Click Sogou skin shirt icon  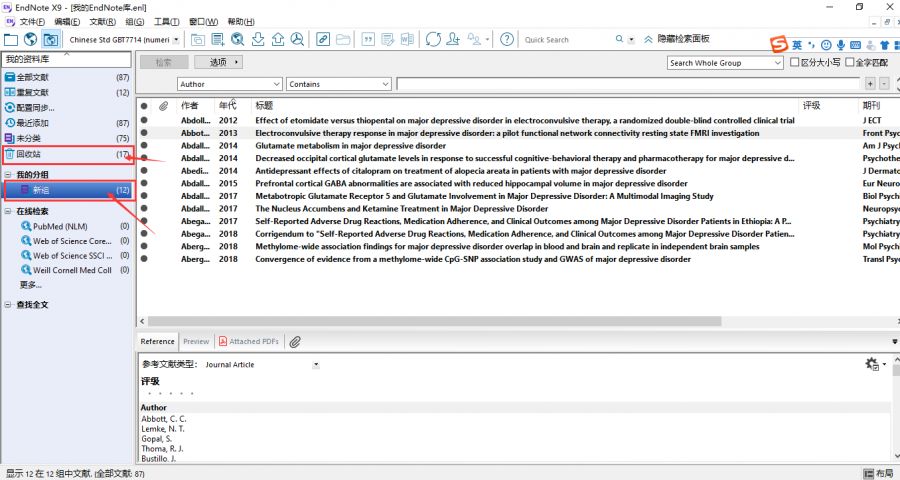[x=885, y=45]
